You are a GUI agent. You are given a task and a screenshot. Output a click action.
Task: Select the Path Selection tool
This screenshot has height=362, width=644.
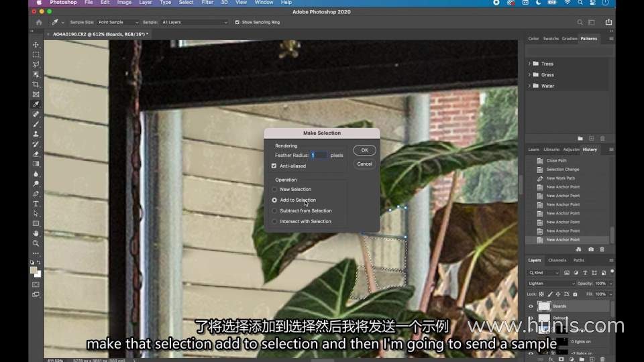click(36, 213)
